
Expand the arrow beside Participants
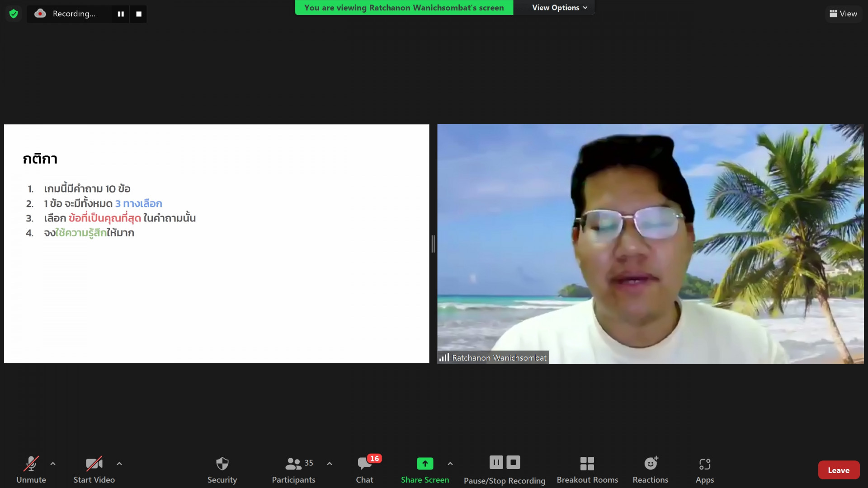coord(330,464)
